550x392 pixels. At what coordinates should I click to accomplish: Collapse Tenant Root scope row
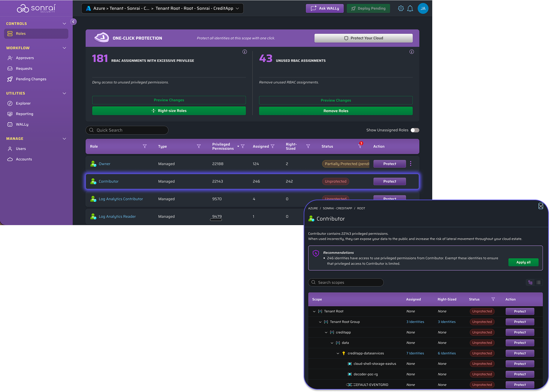(x=314, y=312)
